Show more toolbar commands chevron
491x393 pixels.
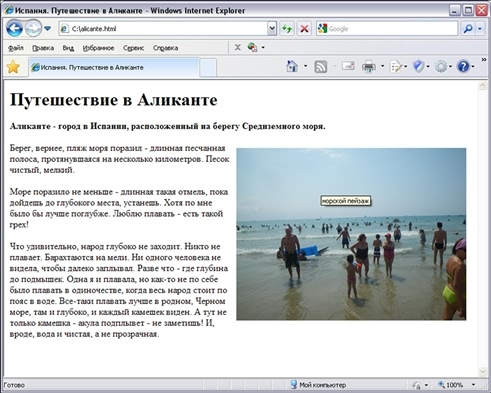484,60
